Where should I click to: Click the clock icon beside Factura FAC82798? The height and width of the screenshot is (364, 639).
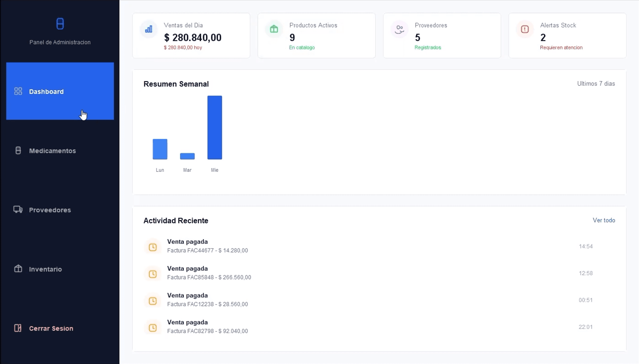(x=152, y=328)
